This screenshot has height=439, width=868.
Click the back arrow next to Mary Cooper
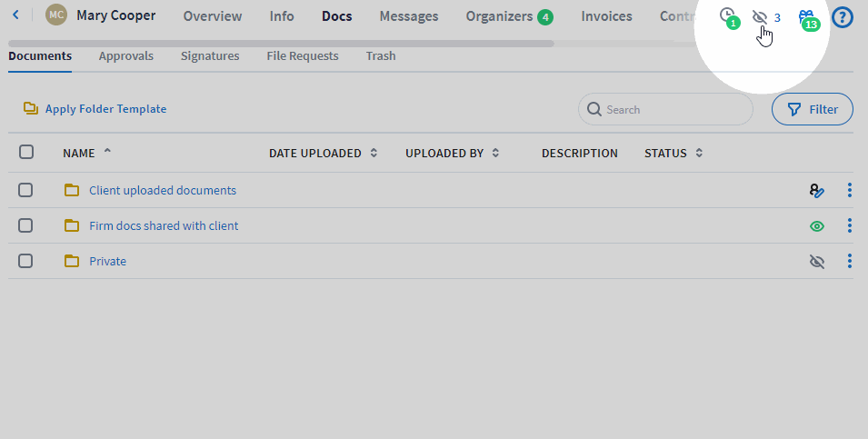(x=15, y=15)
